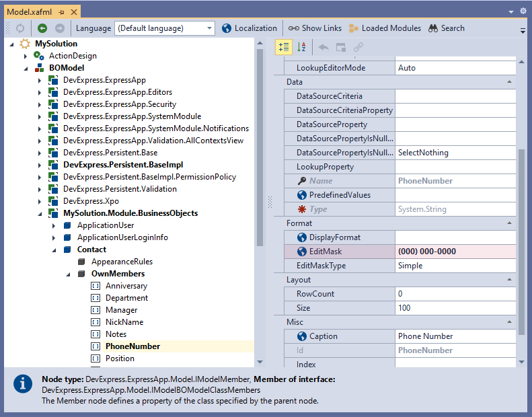Select the PhoneNumber member icon
Screen dimensions: 532x417
coord(96,346)
